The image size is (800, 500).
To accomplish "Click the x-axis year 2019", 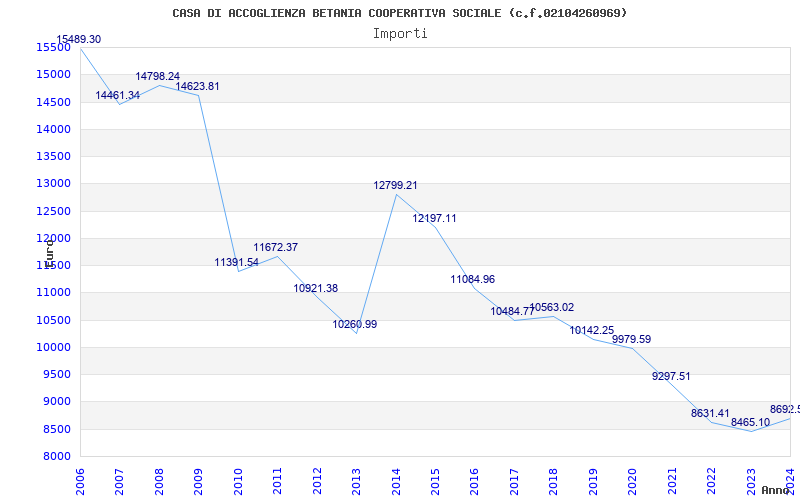I will point(593,481).
